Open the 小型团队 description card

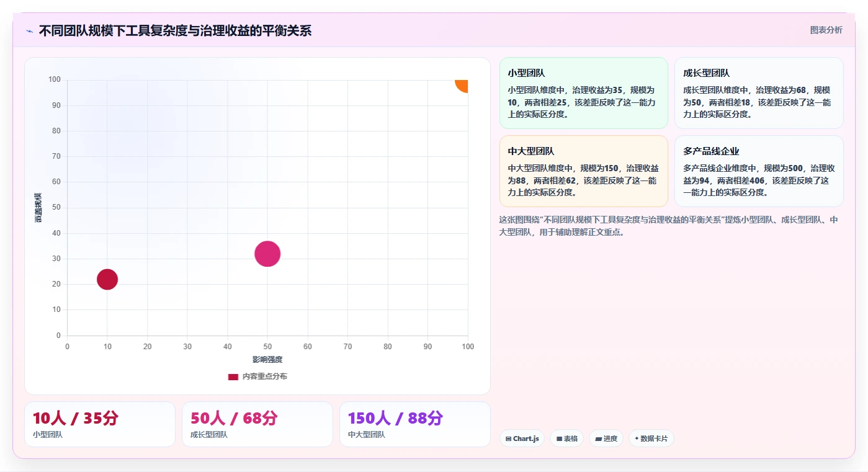(583, 93)
